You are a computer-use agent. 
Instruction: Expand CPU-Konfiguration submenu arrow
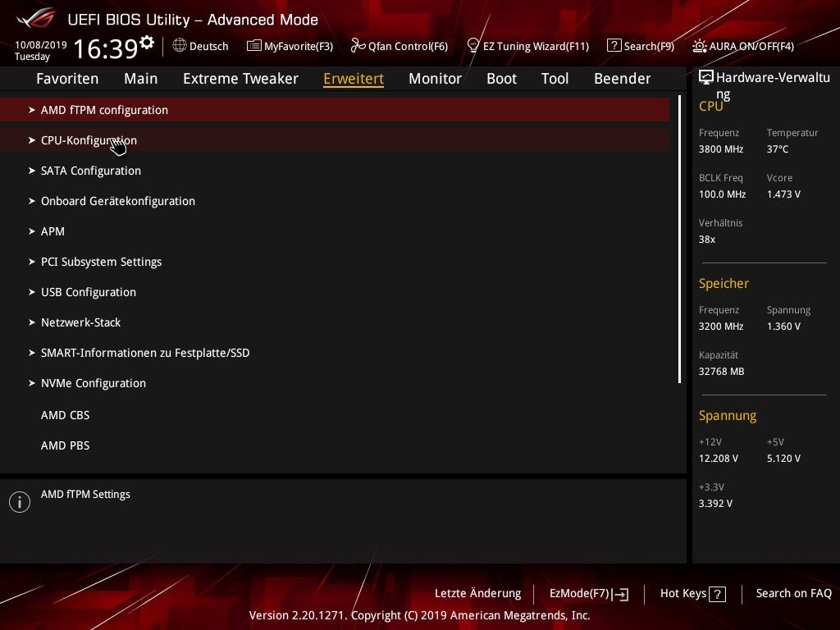tap(32, 140)
